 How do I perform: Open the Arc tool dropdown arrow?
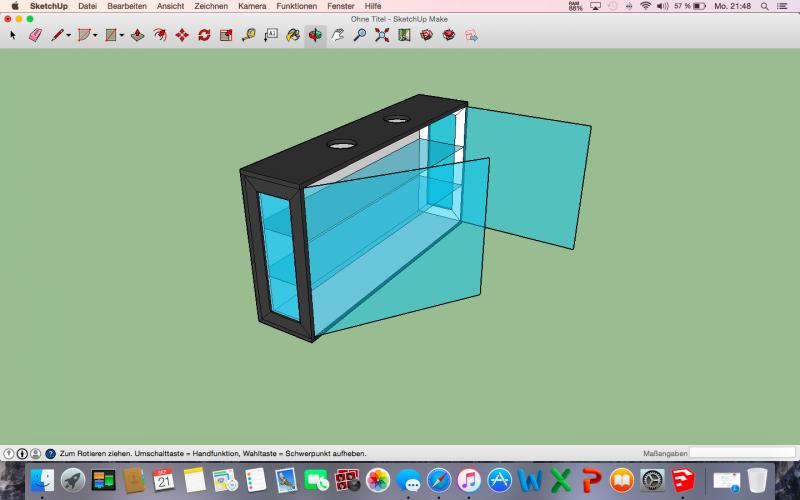click(95, 36)
